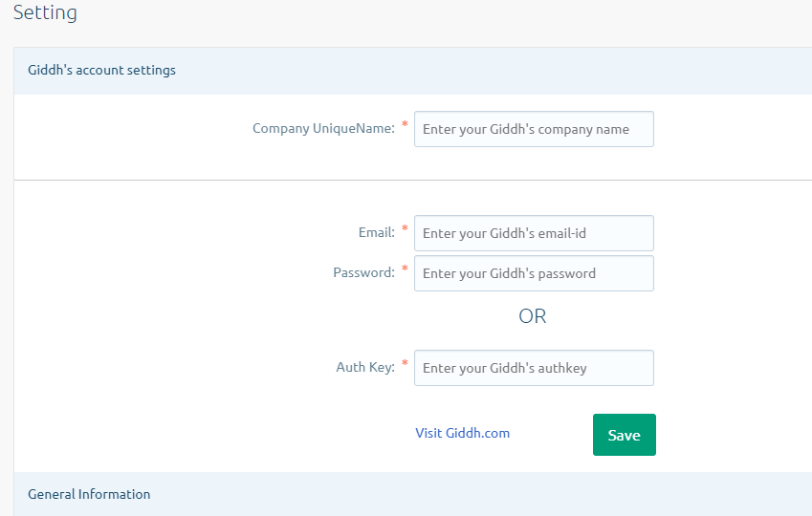Click the Password field label
The width and height of the screenshot is (812, 516).
pos(363,272)
